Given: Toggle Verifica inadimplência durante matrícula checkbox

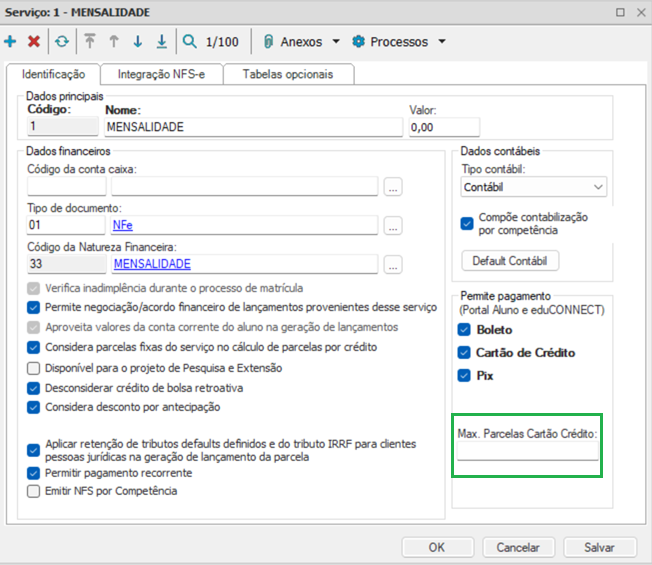Looking at the screenshot, I should point(33,288).
